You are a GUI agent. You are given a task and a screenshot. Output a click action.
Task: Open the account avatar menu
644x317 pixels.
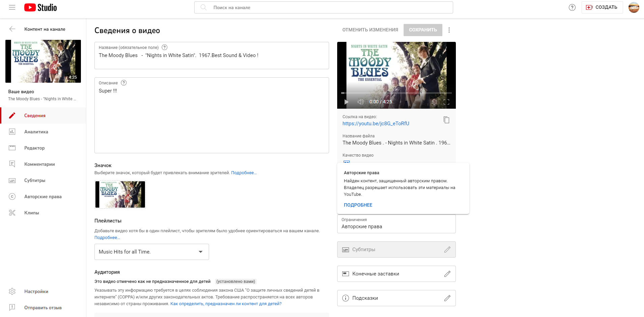pyautogui.click(x=634, y=7)
